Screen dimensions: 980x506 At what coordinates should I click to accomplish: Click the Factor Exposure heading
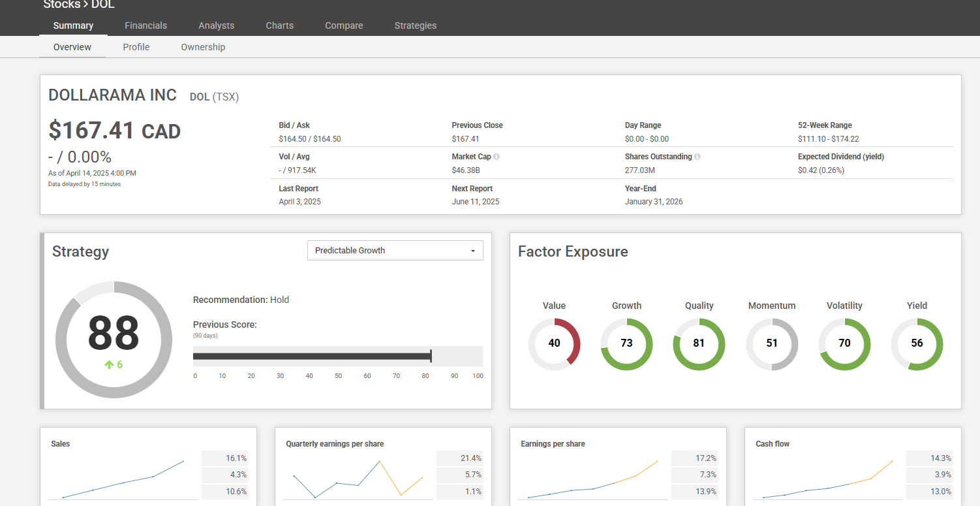pyautogui.click(x=573, y=252)
